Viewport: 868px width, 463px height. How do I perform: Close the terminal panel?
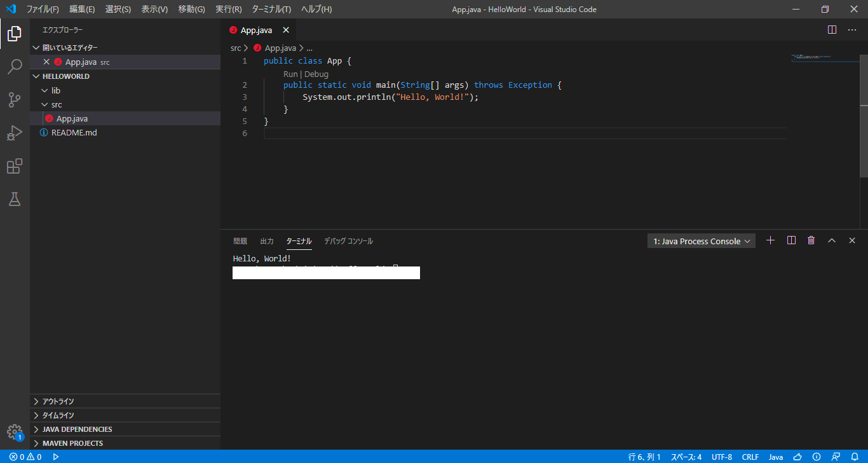pyautogui.click(x=852, y=240)
